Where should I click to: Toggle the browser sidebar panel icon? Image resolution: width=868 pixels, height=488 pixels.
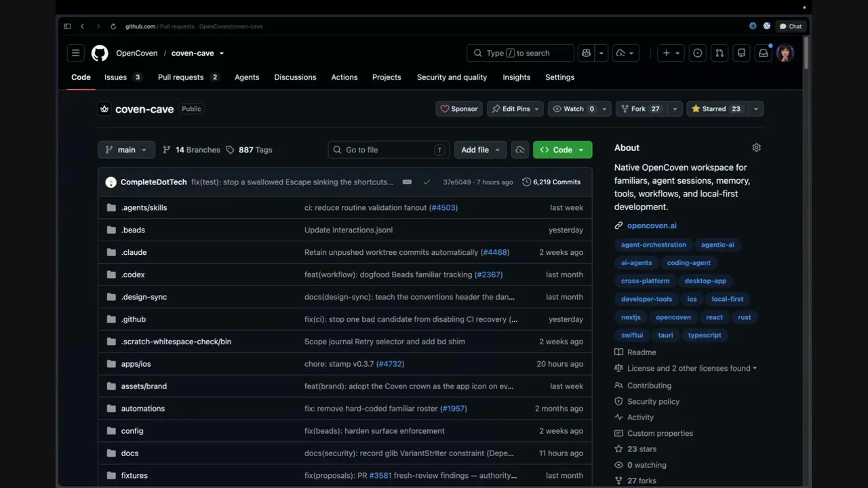coord(67,26)
